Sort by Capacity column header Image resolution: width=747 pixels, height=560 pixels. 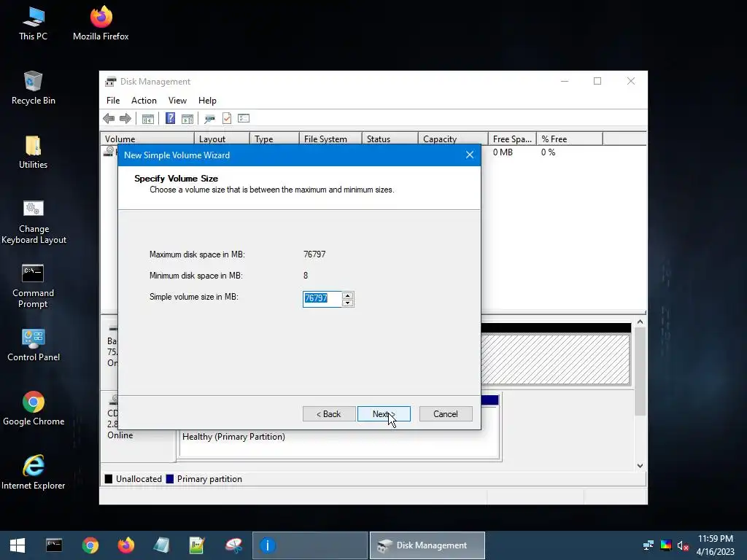(453, 139)
